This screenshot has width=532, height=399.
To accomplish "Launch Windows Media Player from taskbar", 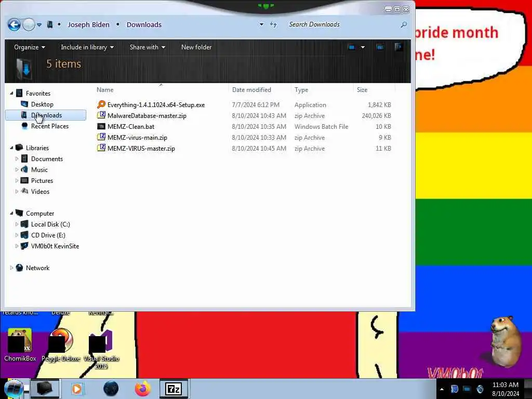I will [77, 389].
